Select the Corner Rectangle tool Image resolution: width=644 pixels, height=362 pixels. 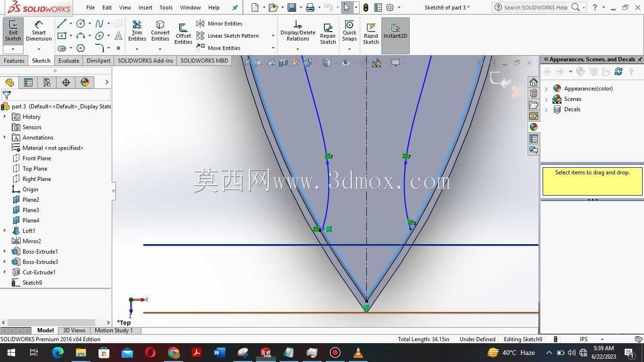62,36
